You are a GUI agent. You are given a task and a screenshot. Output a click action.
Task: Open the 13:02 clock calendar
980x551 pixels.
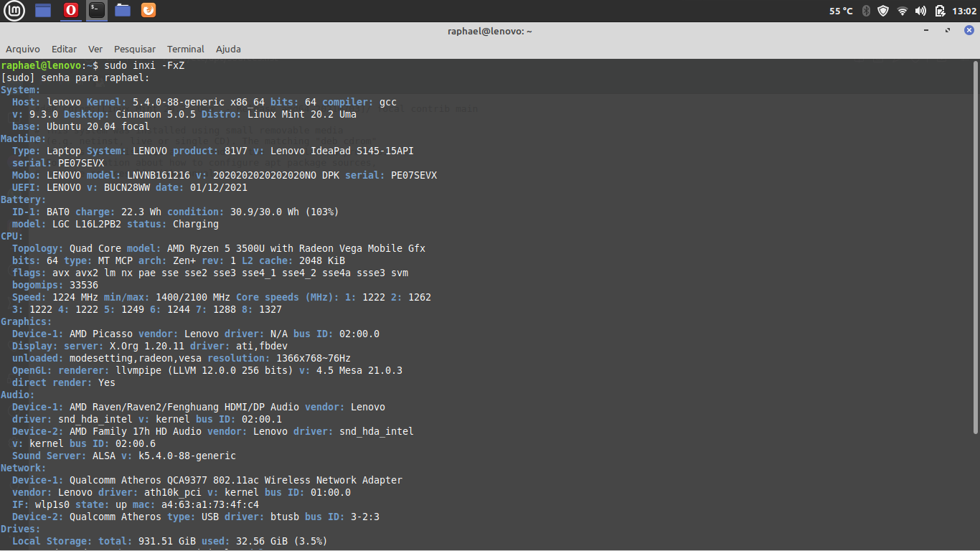point(963,11)
